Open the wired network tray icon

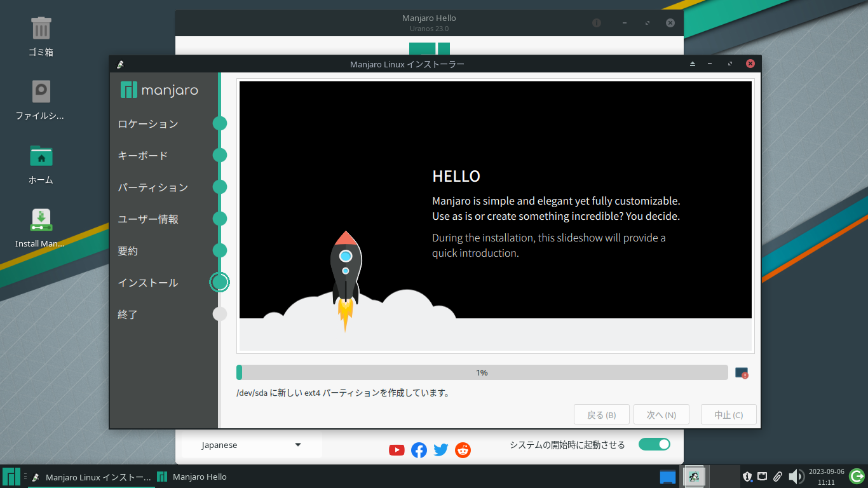pos(762,476)
